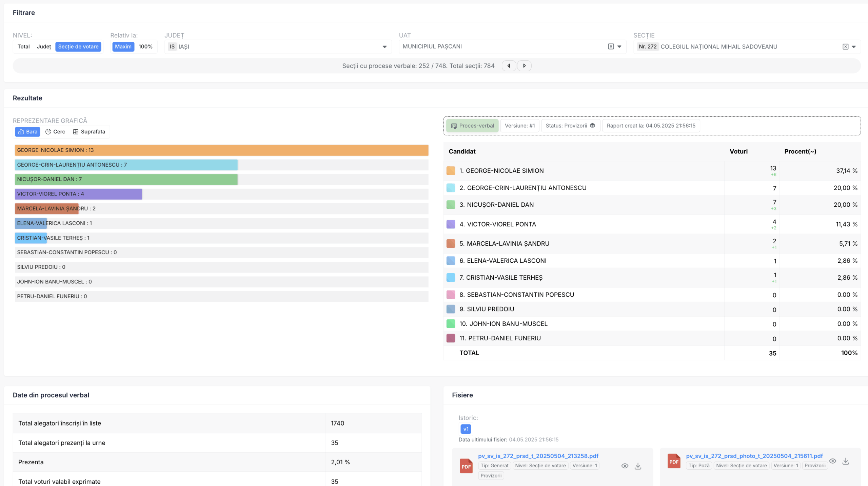Open the SECȚIE dropdown arrow
This screenshot has width=868, height=486.
[854, 47]
